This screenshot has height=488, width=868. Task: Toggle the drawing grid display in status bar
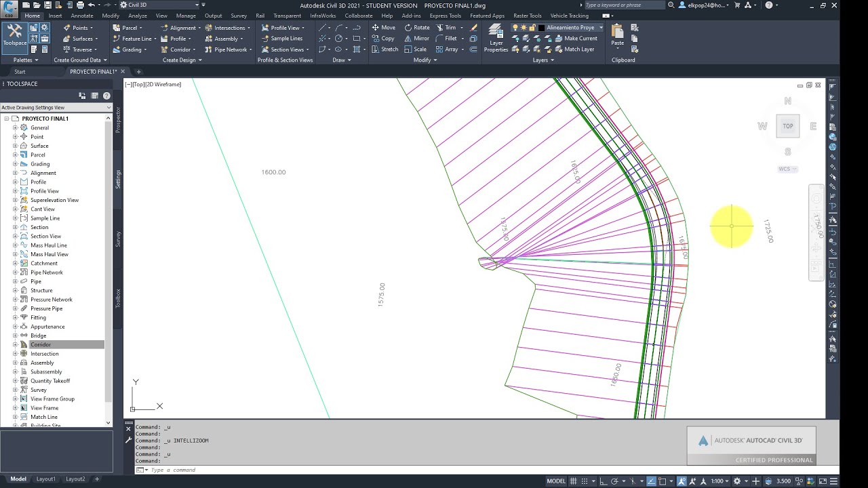[575, 481]
